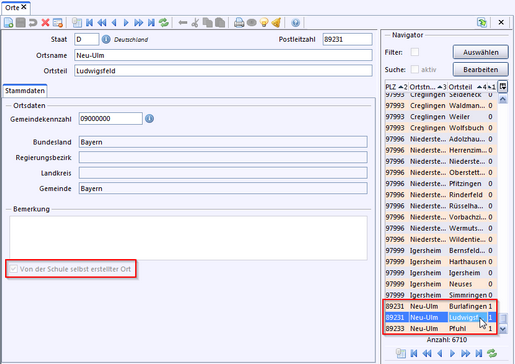515x364 pixels.
Task: Open column chooser icon beside list header
Action: 503,87
